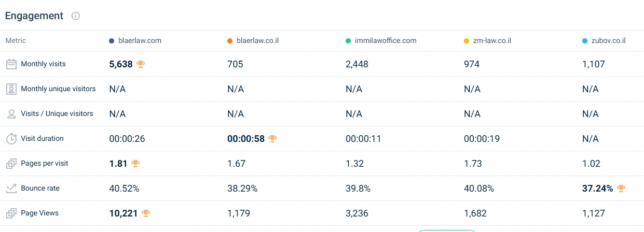Click the Monthly unique visitors icon

point(11,89)
